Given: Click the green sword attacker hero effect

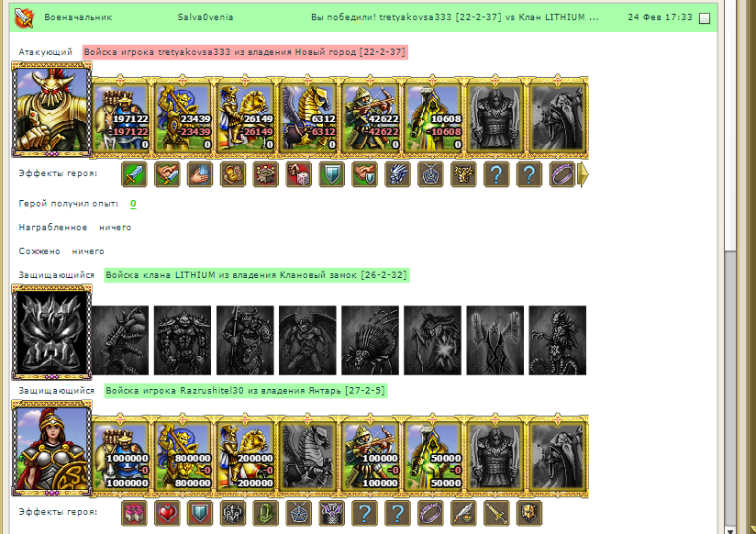Looking at the screenshot, I should (134, 174).
